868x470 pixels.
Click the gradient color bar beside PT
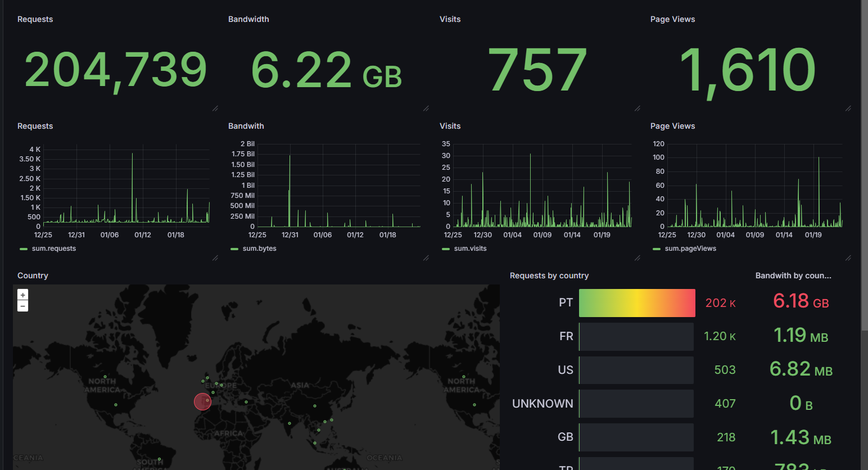636,302
